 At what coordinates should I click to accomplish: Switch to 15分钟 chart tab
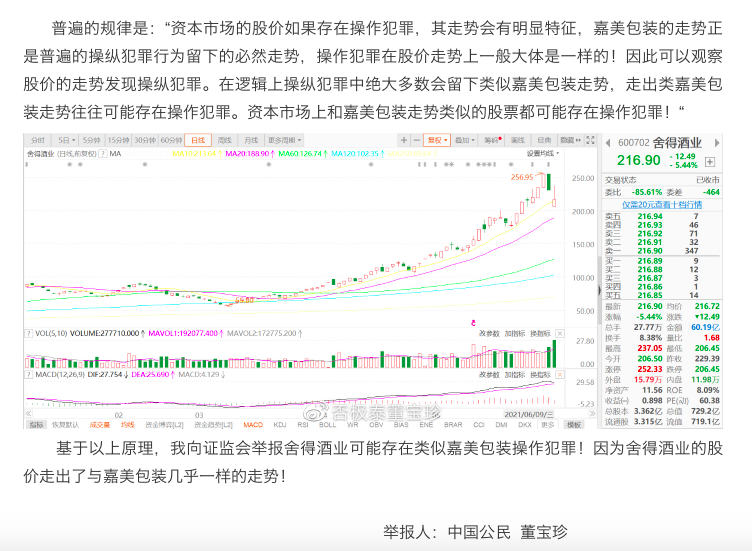(x=118, y=140)
